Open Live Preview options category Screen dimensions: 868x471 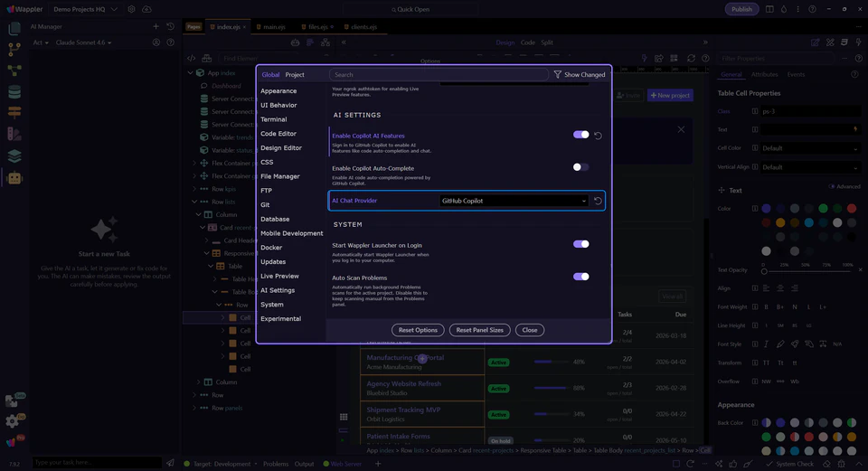pos(279,276)
